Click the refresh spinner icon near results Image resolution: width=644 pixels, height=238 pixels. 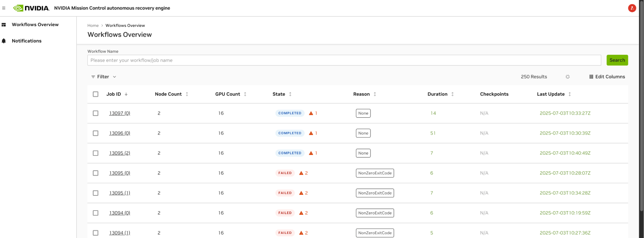[x=568, y=77]
